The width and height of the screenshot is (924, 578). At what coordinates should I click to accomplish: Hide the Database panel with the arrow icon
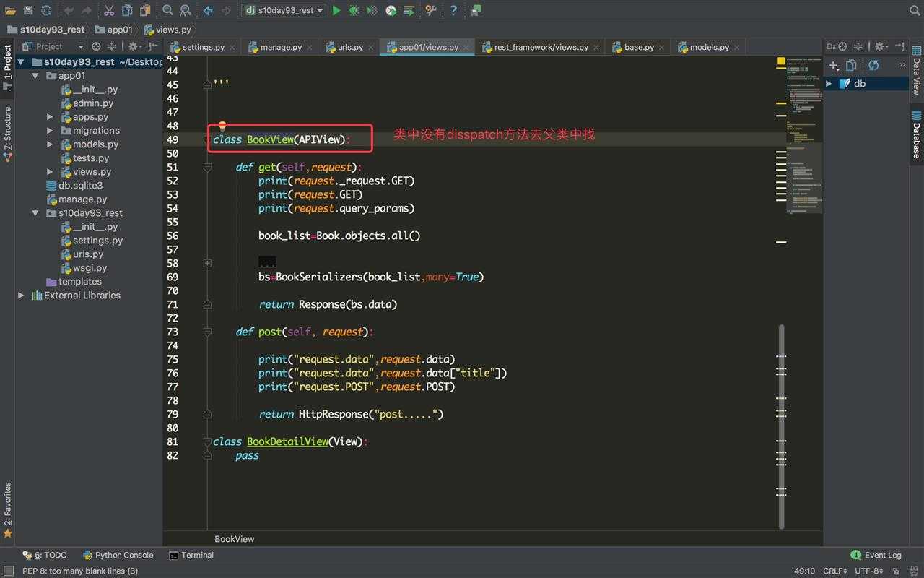click(901, 46)
